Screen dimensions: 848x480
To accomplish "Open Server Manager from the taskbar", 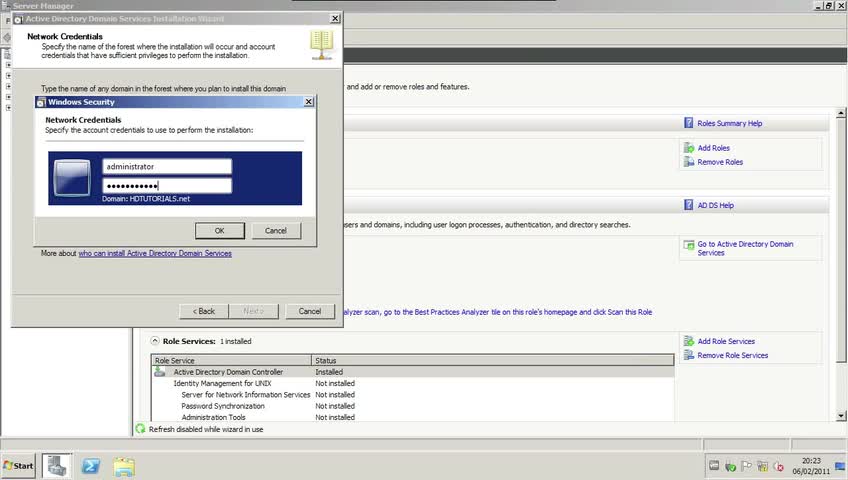I will tap(57, 465).
